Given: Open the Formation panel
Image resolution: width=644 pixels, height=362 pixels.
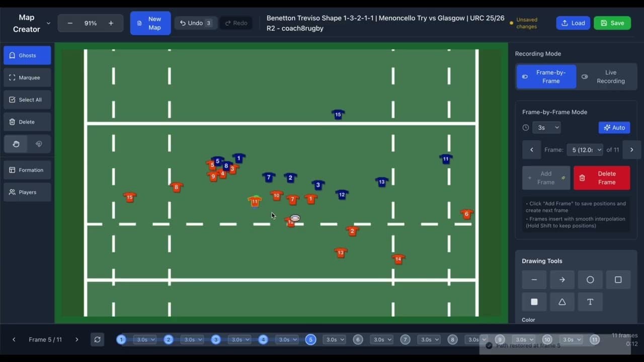Looking at the screenshot, I should [x=27, y=170].
